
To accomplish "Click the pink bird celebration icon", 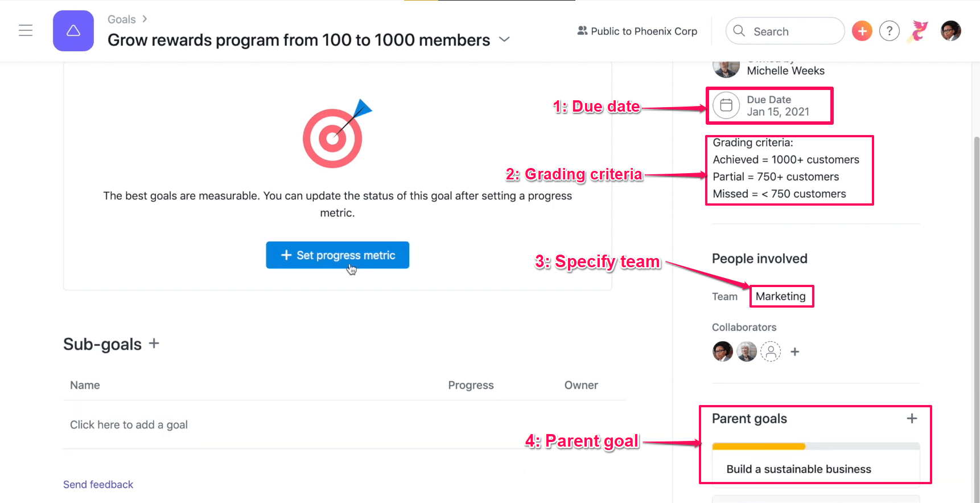I will coord(917,31).
